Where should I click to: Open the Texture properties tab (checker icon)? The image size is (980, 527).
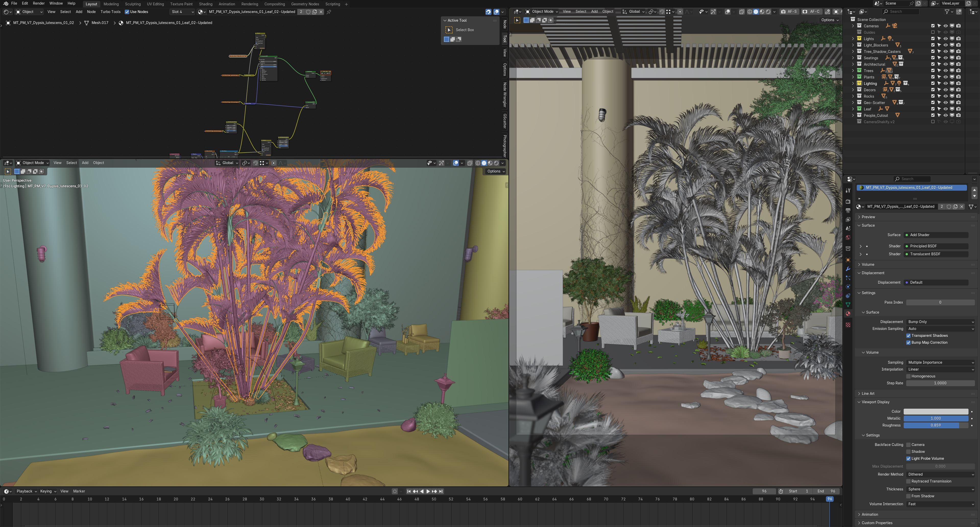pos(848,325)
